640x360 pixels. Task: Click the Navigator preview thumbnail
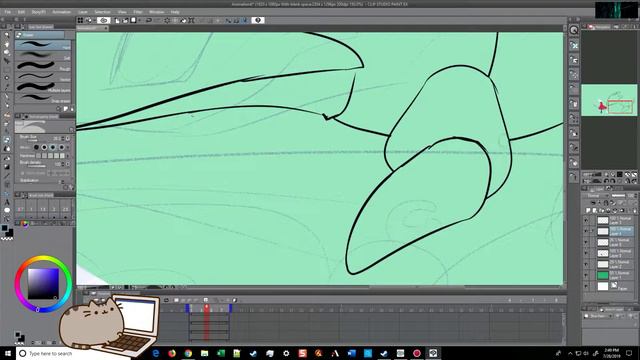(x=609, y=100)
